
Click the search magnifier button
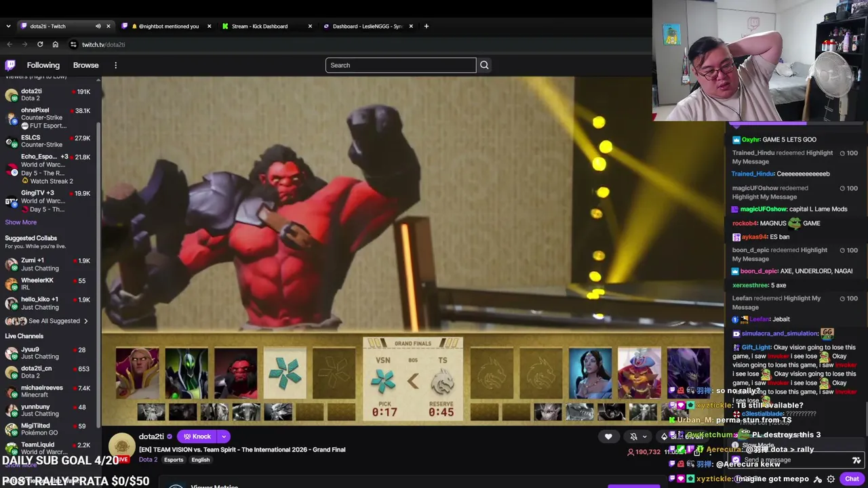coord(484,65)
